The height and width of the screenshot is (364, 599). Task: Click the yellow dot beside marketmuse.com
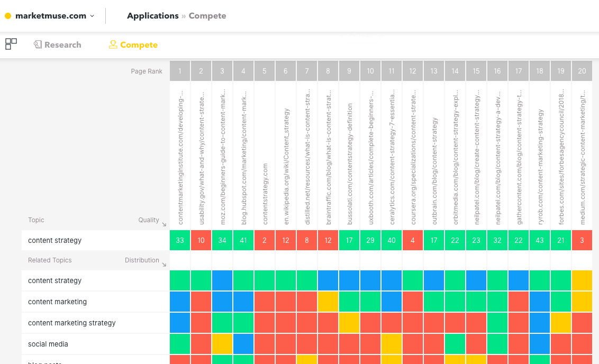pos(8,16)
